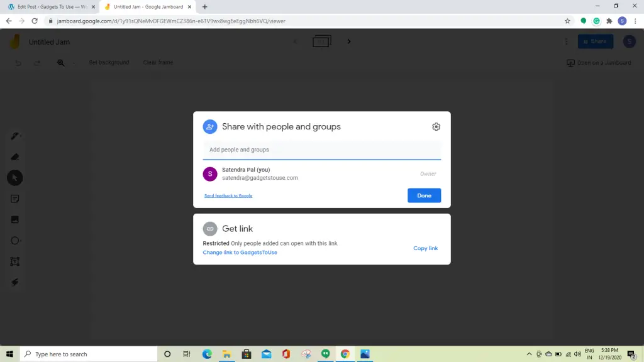Click Change link to GadgetsToUse

tap(240, 253)
